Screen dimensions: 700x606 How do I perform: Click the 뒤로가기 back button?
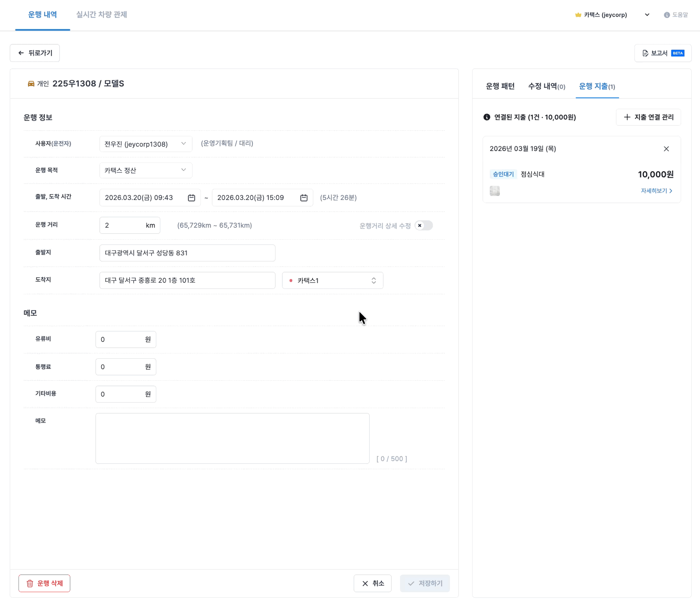coord(35,53)
